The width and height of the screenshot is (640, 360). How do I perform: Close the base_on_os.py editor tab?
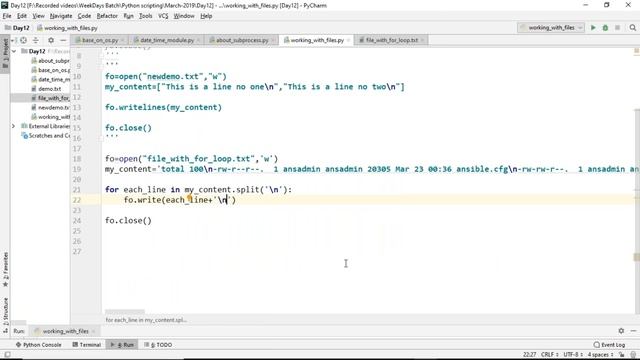[122, 40]
